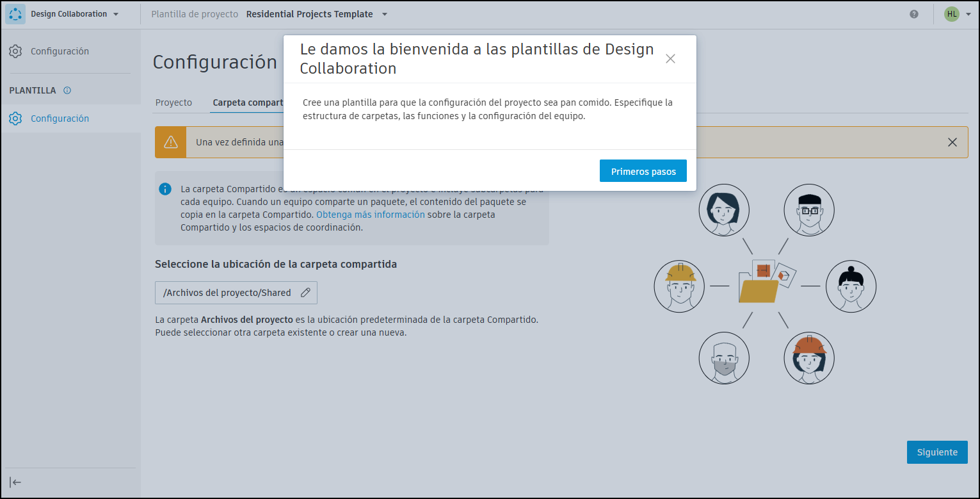This screenshot has height=499, width=980.
Task: Click the folder illustration in center
Action: [766, 282]
